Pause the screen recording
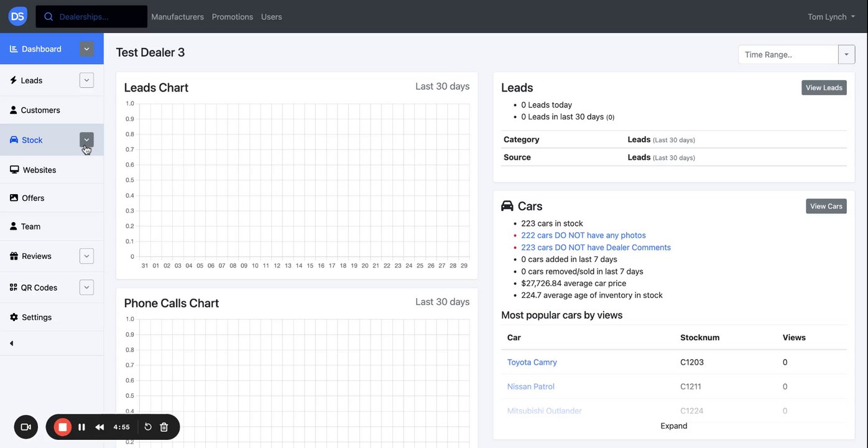Image resolution: width=868 pixels, height=448 pixels. 81,427
